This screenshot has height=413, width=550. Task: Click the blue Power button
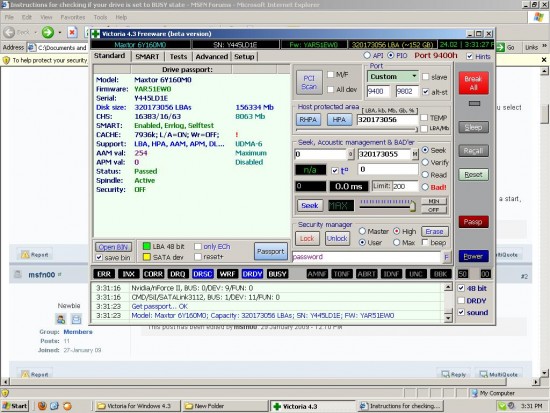pos(473,257)
